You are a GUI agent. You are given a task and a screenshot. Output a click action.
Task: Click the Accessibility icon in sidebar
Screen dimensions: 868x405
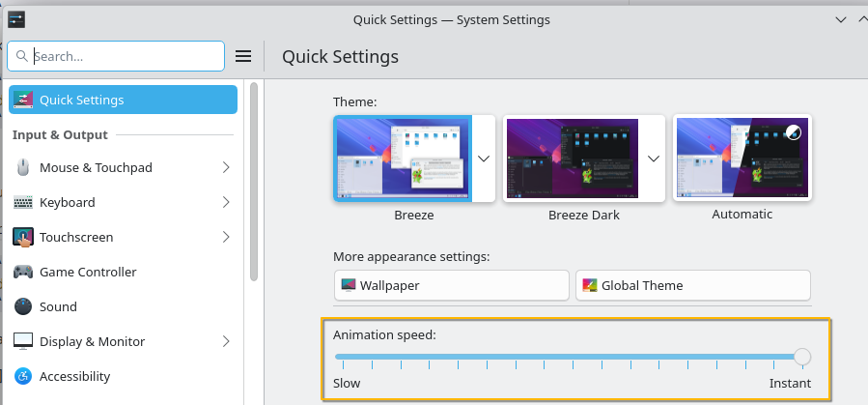coord(23,377)
